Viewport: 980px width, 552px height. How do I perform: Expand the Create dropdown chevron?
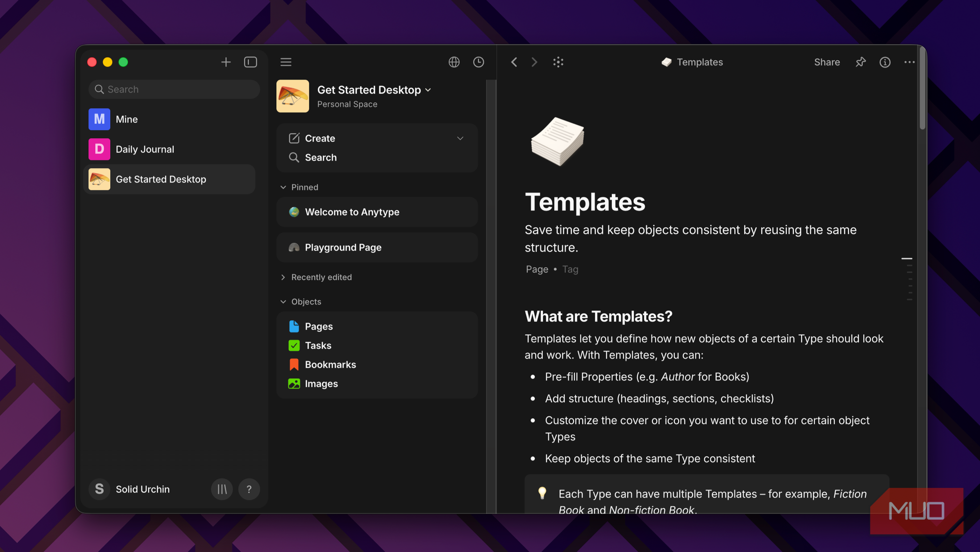point(460,138)
